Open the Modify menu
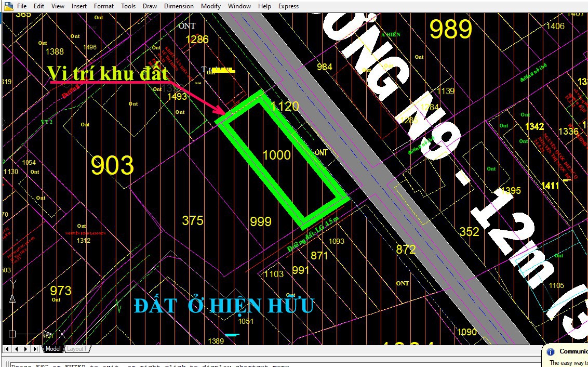588x367 pixels. 211,6
